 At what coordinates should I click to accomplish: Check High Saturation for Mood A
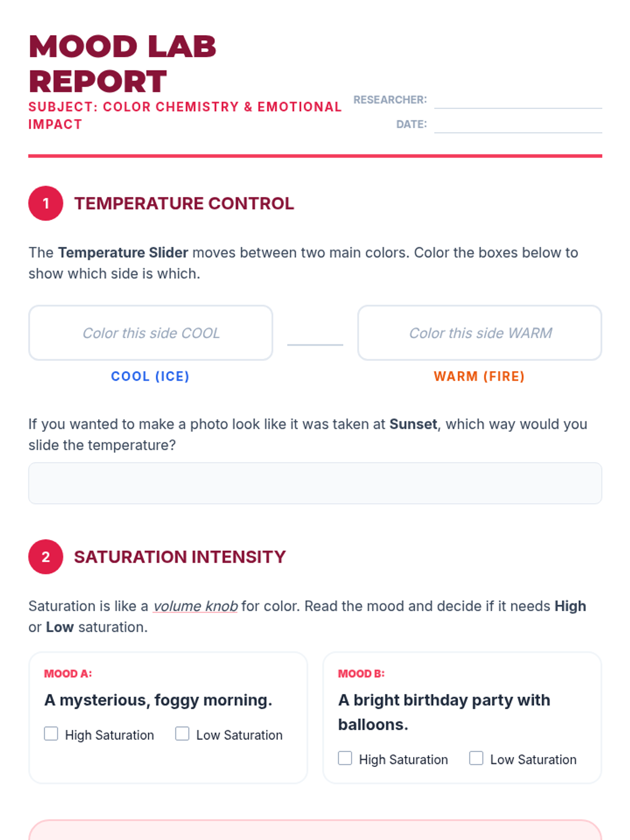[51, 733]
